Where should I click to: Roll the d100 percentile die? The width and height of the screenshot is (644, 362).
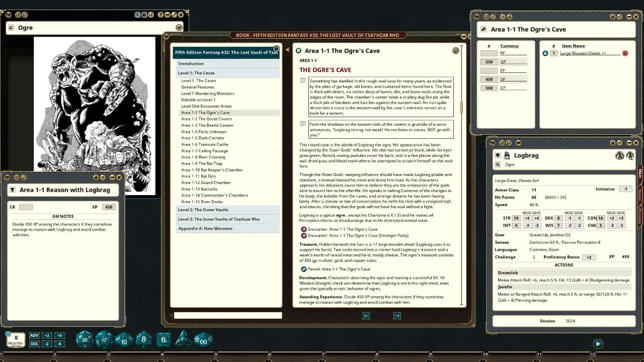point(203,340)
